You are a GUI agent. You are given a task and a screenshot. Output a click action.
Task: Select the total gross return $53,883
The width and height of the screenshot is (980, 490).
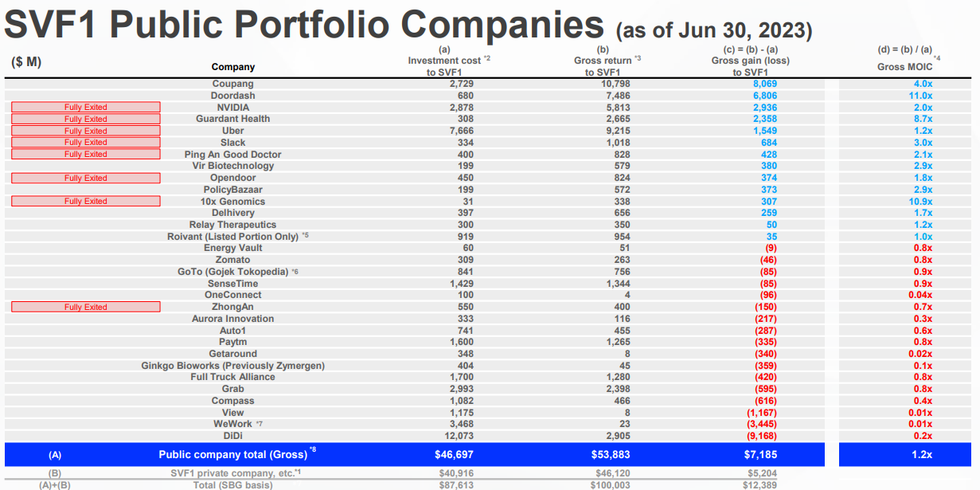tap(611, 455)
